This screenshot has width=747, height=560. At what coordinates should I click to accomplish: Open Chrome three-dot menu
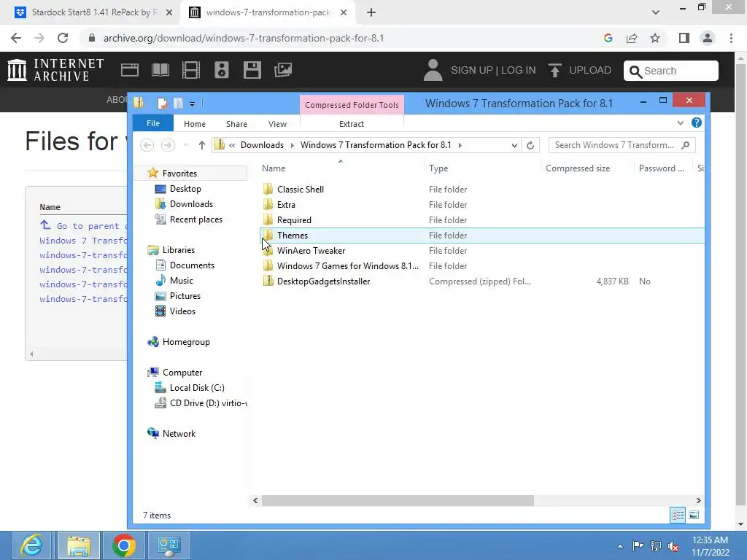tap(731, 38)
